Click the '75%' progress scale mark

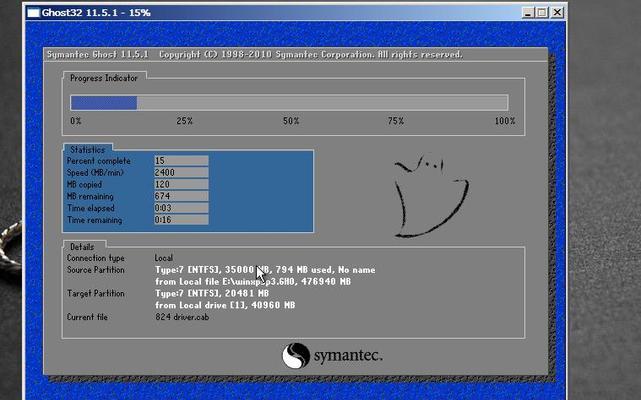point(396,121)
